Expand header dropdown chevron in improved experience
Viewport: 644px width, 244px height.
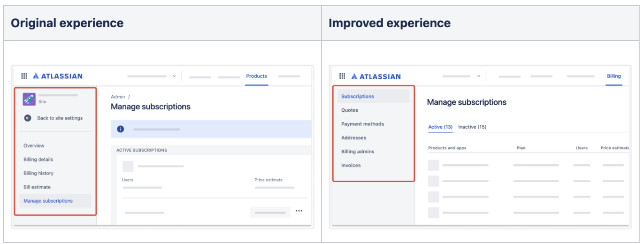[479, 76]
